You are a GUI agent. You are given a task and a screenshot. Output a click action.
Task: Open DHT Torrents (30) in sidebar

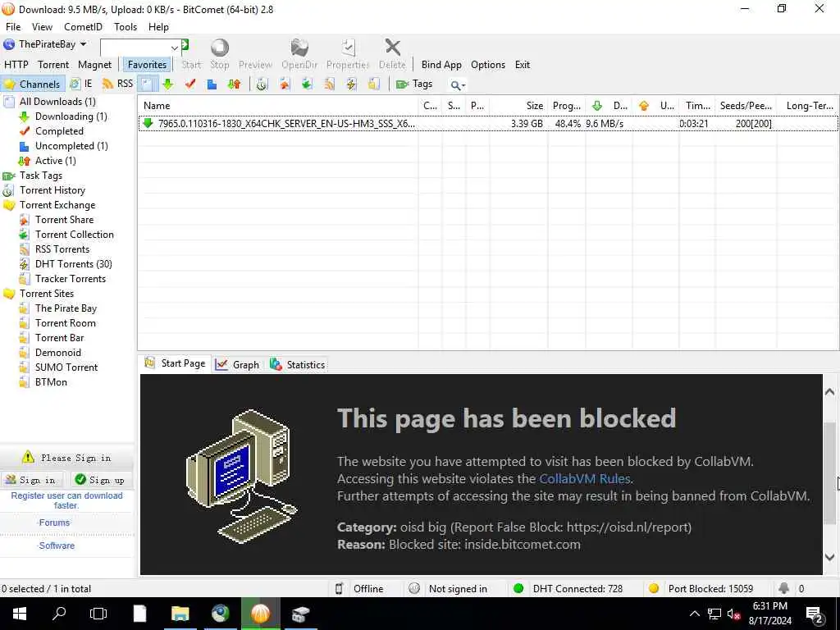click(73, 264)
